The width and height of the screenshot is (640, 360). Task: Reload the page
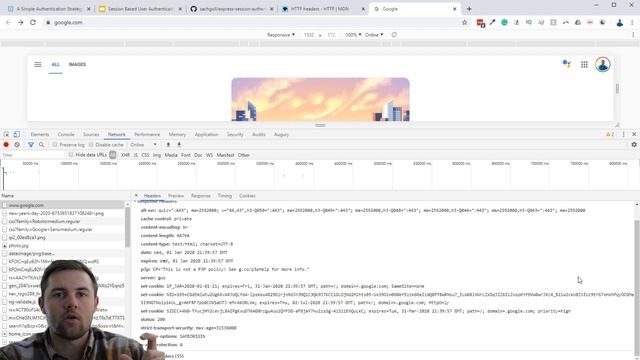pyautogui.click(x=33, y=22)
